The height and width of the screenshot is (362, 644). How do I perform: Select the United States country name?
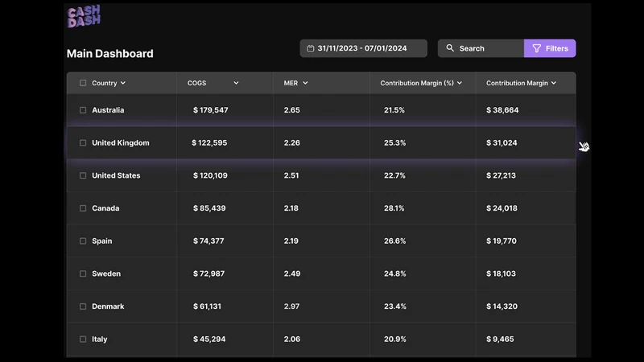pos(116,175)
